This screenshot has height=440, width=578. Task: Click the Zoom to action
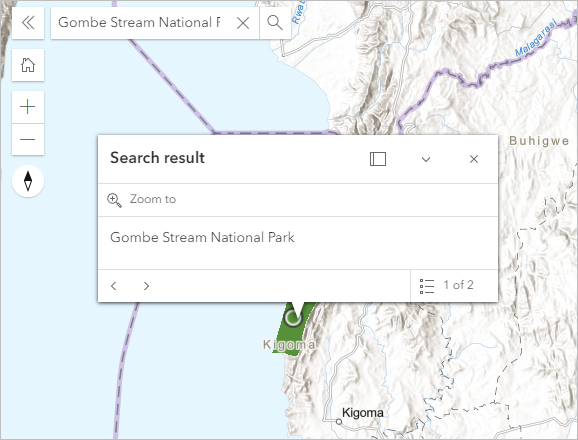(142, 199)
